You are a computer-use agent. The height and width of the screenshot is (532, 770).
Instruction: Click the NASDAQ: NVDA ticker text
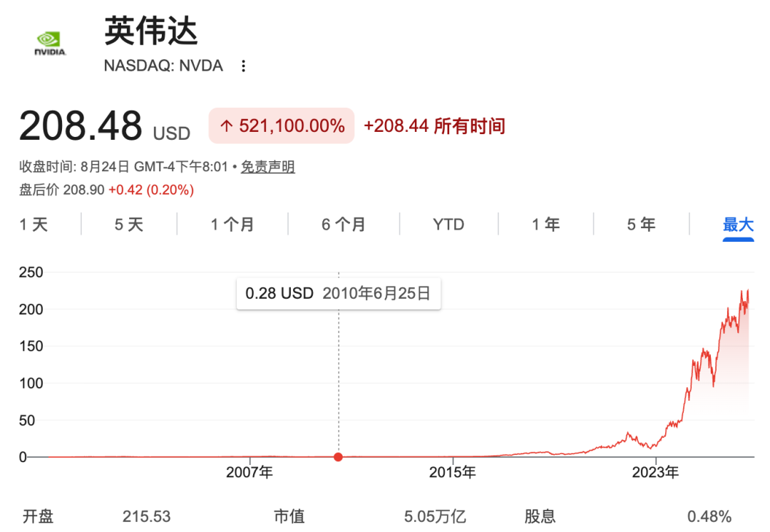pos(163,66)
